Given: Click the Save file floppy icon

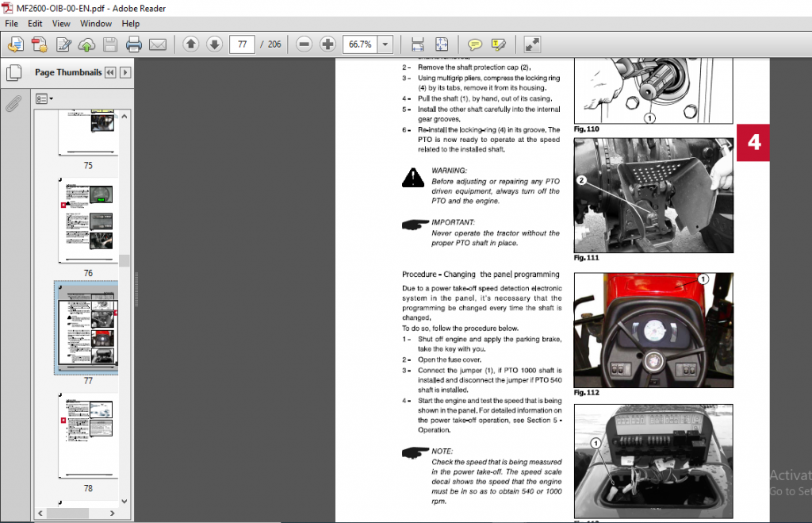Looking at the screenshot, I should tap(109, 44).
